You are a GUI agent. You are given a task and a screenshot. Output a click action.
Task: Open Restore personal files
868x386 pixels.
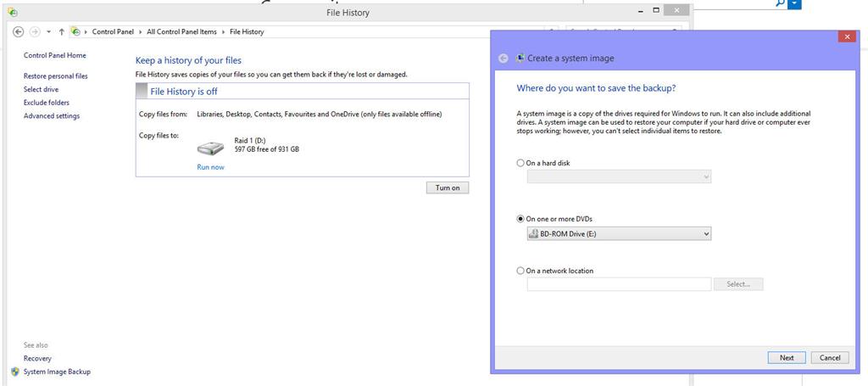[55, 76]
